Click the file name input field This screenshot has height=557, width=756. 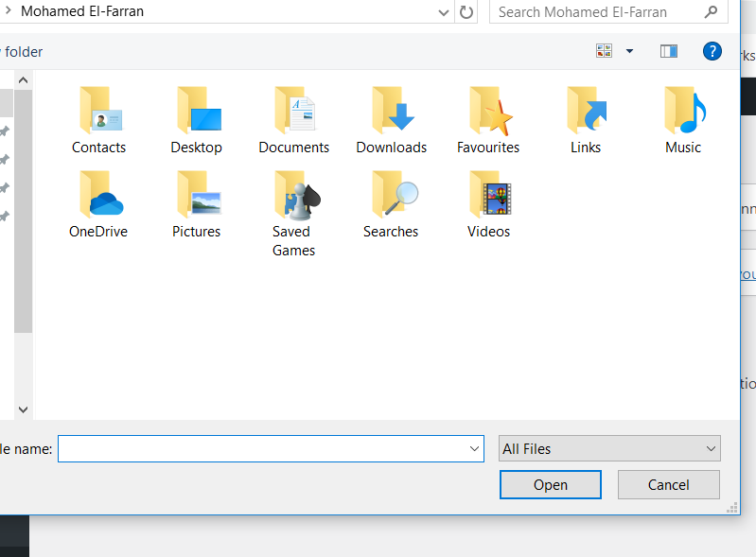pyautogui.click(x=265, y=448)
